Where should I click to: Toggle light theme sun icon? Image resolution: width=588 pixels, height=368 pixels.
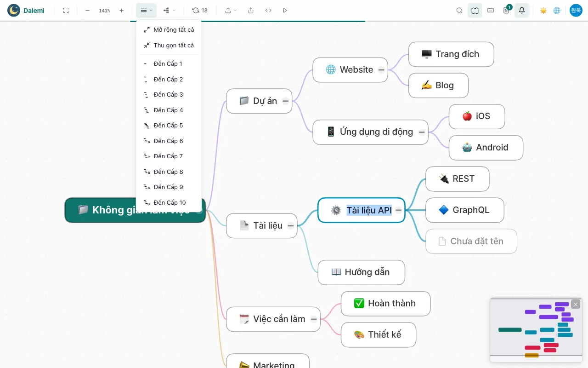click(x=543, y=10)
